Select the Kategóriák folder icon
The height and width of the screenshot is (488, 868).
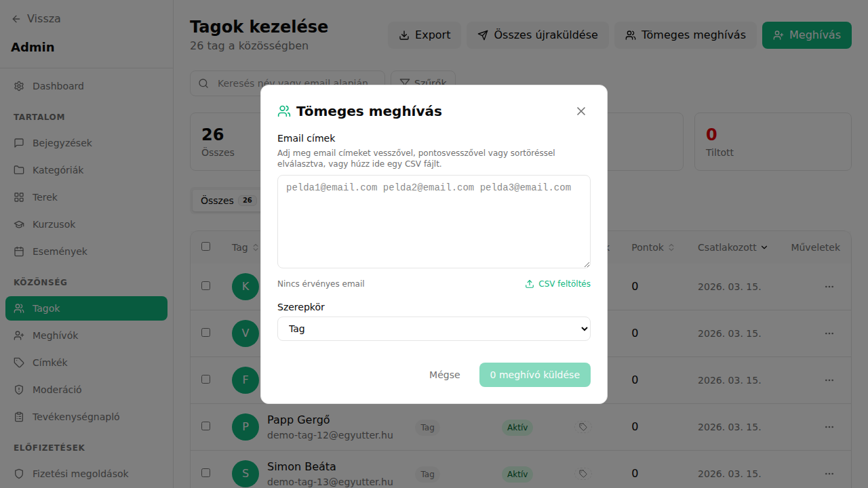coord(18,170)
